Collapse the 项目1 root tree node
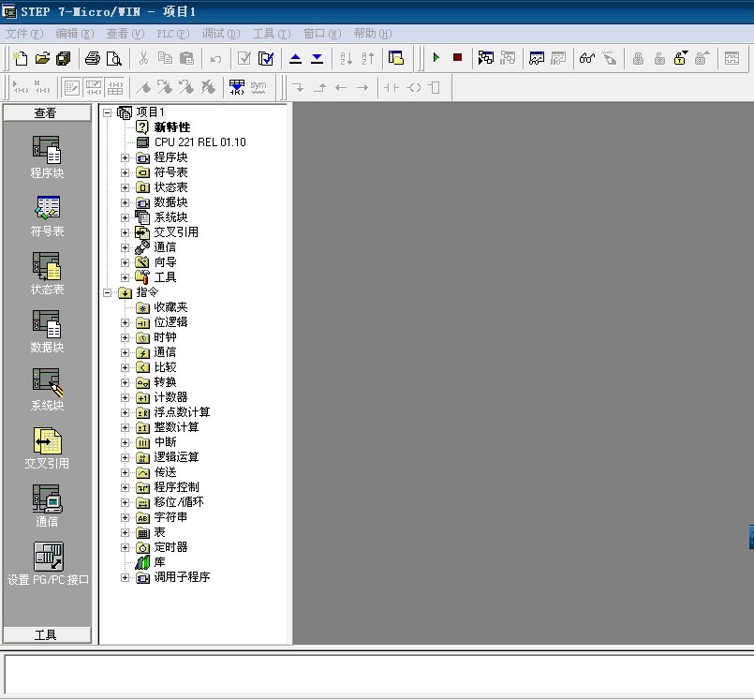754x700 pixels. [107, 112]
